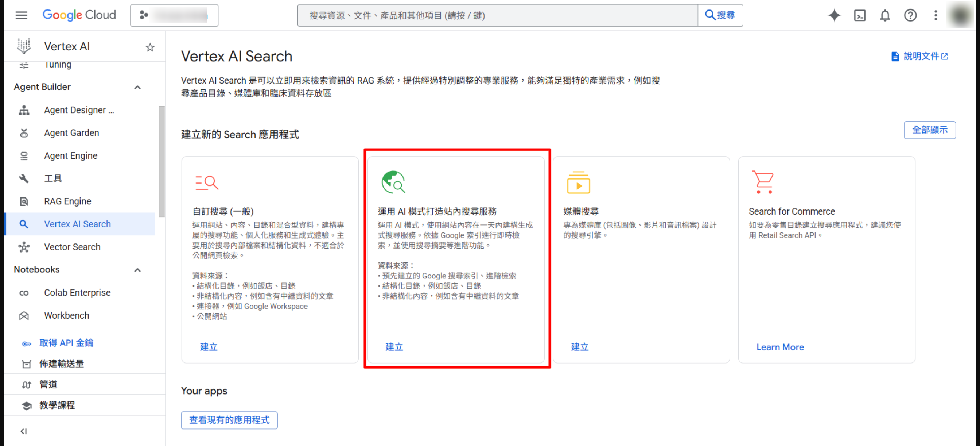
Task: Pin Vertex AI with the star icon
Action: [150, 47]
